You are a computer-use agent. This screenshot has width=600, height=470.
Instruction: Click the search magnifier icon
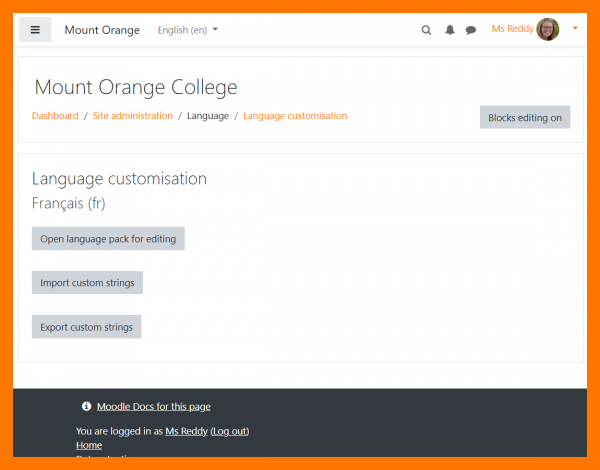coord(426,30)
